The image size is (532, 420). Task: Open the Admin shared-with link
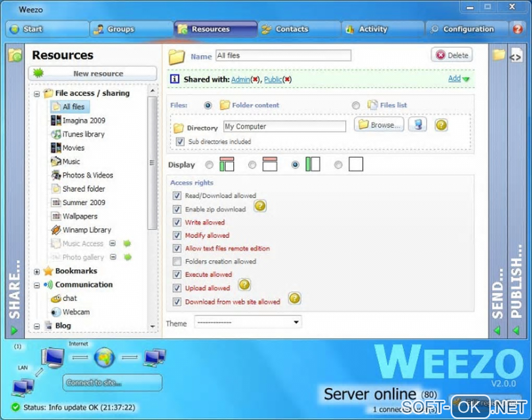point(240,79)
